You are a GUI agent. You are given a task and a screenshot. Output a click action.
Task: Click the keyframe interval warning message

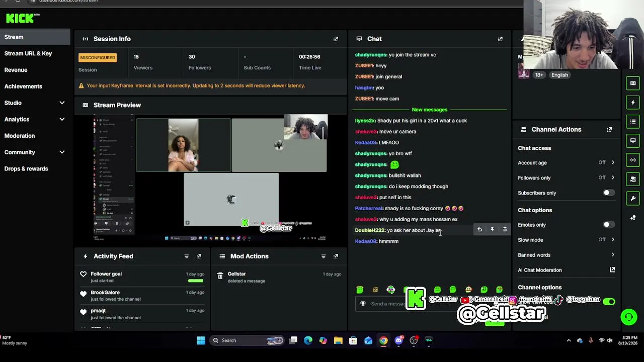(x=196, y=86)
